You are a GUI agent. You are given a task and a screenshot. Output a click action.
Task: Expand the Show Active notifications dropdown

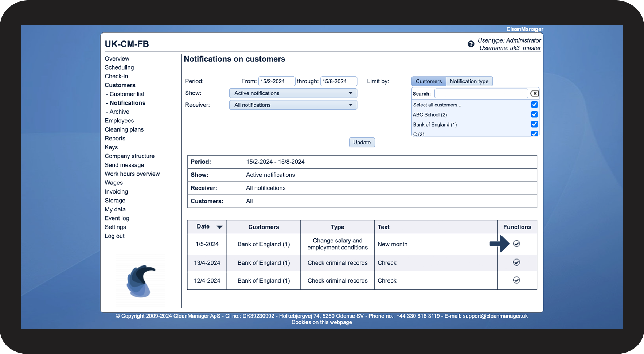pyautogui.click(x=293, y=93)
